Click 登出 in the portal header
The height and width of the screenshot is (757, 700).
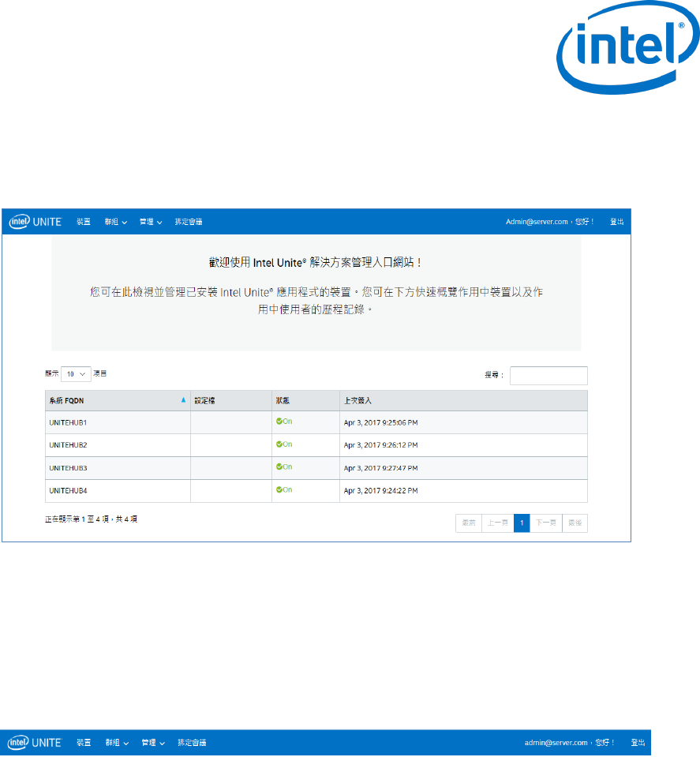pyautogui.click(x=617, y=222)
